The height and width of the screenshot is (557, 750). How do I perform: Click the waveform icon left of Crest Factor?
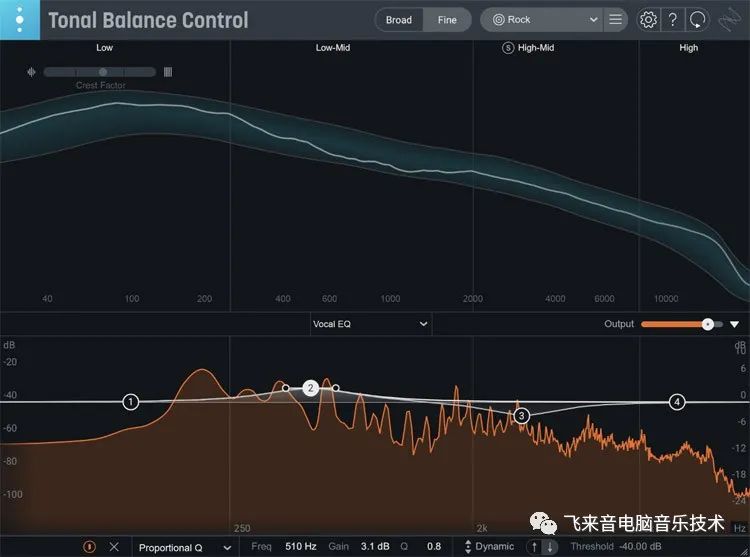click(32, 72)
